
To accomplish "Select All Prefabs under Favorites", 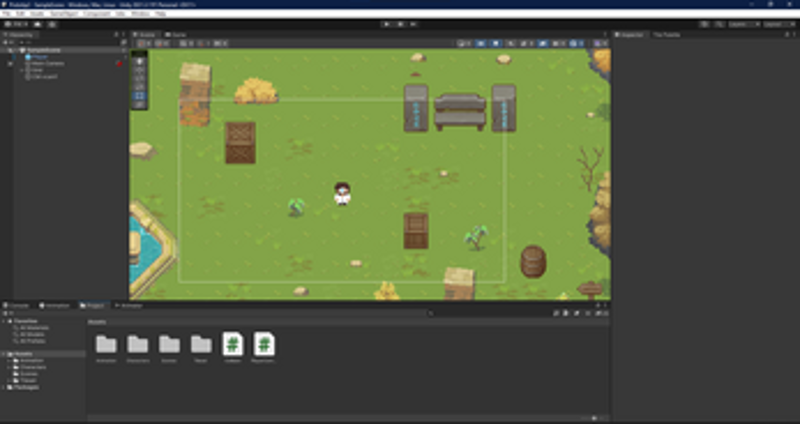I will pyautogui.click(x=33, y=341).
